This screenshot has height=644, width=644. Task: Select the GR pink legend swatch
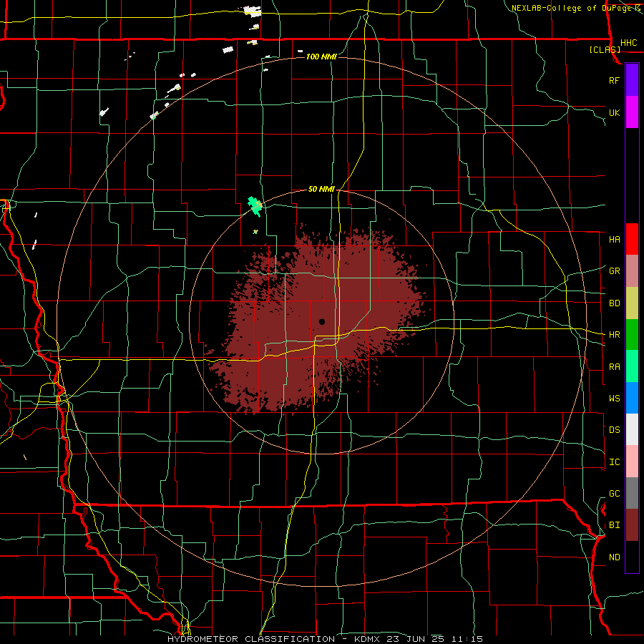[x=632, y=270]
